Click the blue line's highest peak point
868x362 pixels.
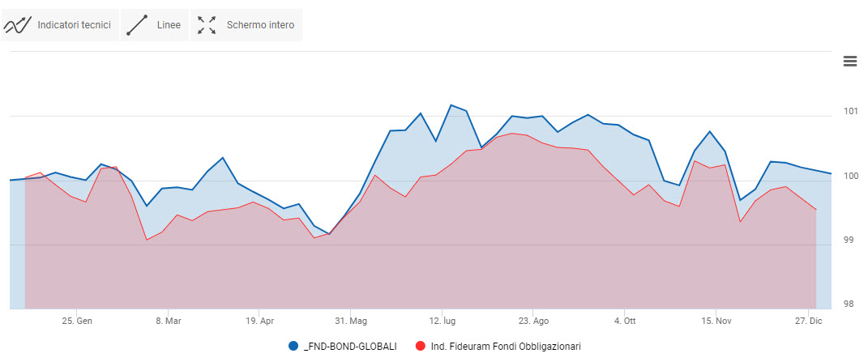(x=451, y=105)
